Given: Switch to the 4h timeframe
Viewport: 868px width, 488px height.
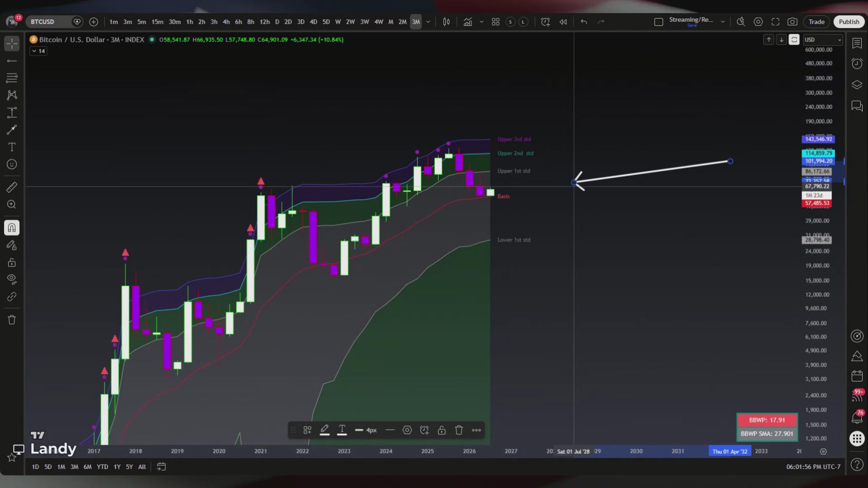Looking at the screenshot, I should click(x=226, y=22).
